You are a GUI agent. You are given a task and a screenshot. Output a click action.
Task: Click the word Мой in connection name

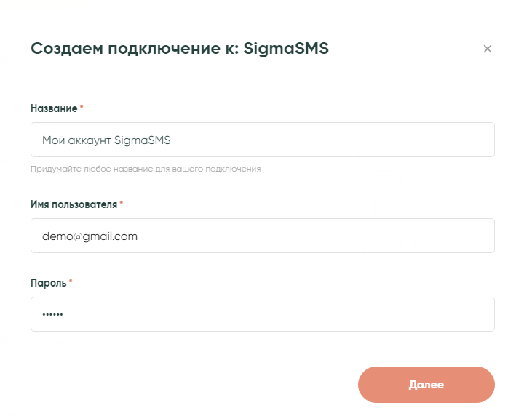click(52, 140)
